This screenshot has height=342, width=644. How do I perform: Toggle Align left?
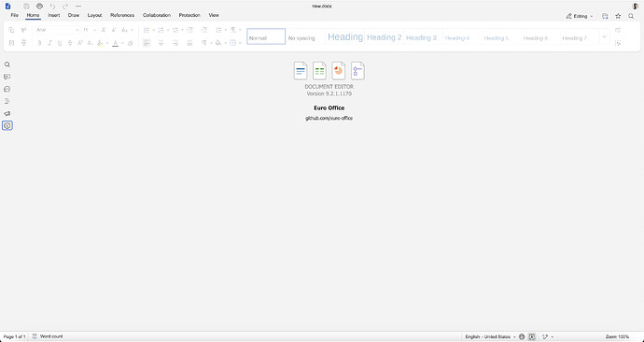pos(147,43)
